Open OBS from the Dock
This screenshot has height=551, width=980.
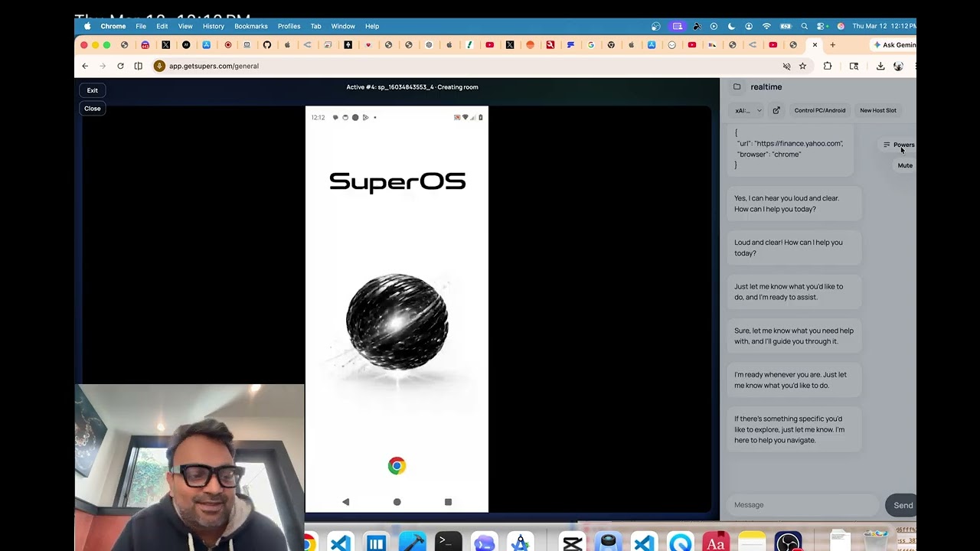pos(788,543)
